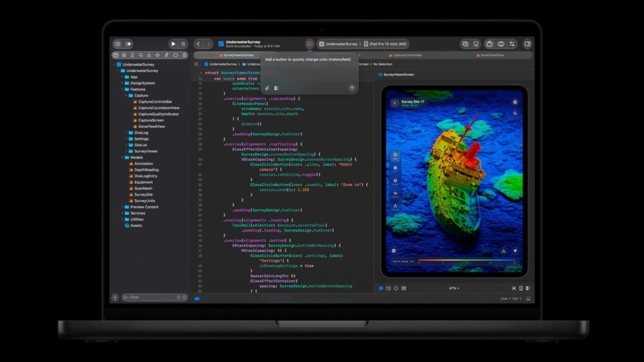Click the navigator Filter field
This screenshot has width=644, height=362.
(155, 298)
